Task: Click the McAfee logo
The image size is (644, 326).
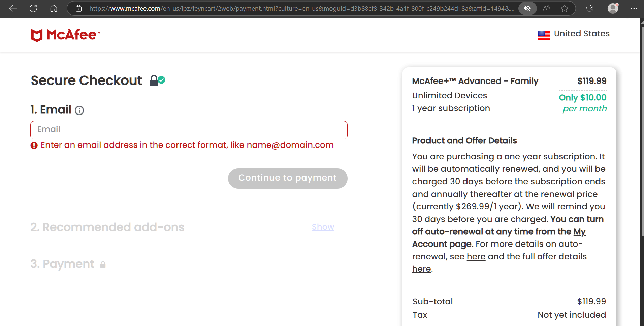Action: pos(66,35)
